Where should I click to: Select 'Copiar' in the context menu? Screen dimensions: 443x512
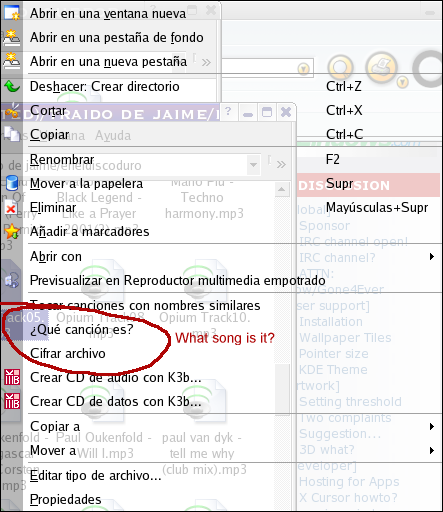pos(221,135)
